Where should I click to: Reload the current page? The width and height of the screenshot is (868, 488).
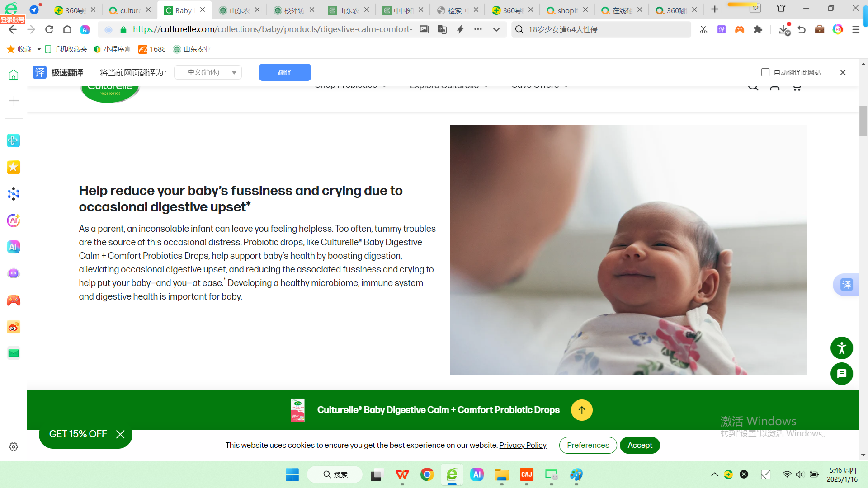point(49,29)
